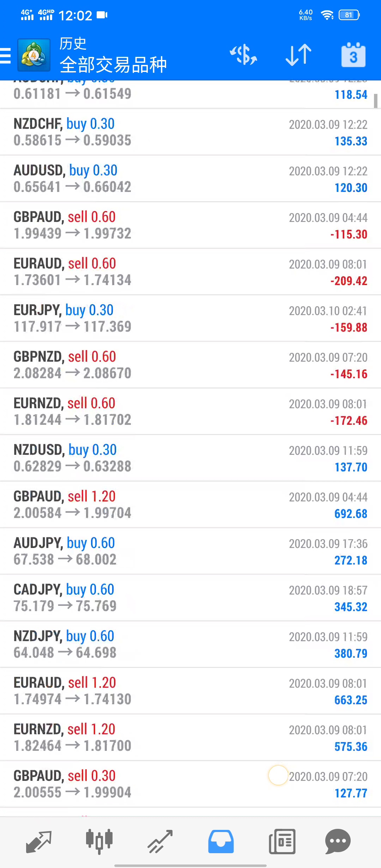This screenshot has height=868, width=381.
Task: Open the hamburger side menu
Action: tap(6, 56)
